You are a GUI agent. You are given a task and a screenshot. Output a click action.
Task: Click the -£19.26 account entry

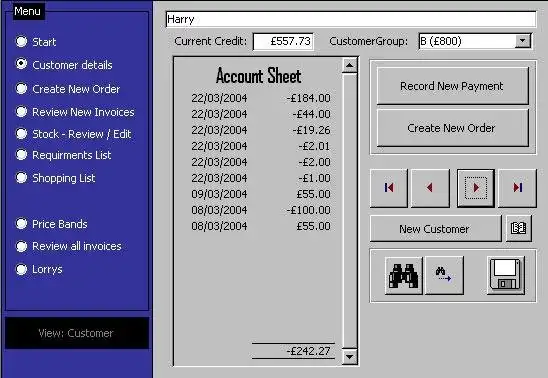pos(311,130)
